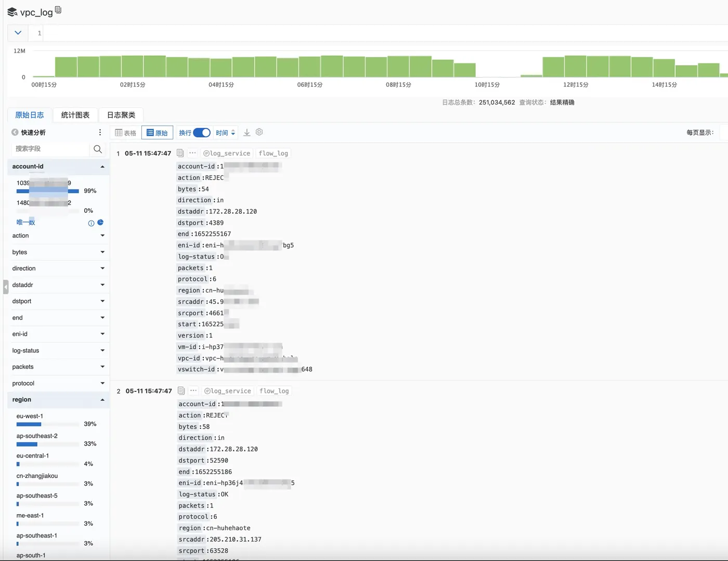
Task: Click the logstore icon beside vpc_log
Action: click(12, 12)
